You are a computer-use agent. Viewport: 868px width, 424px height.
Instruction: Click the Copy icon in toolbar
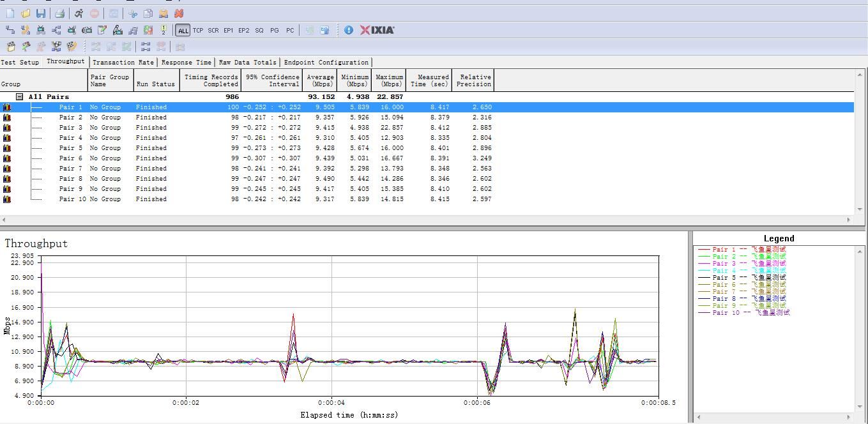click(x=148, y=13)
